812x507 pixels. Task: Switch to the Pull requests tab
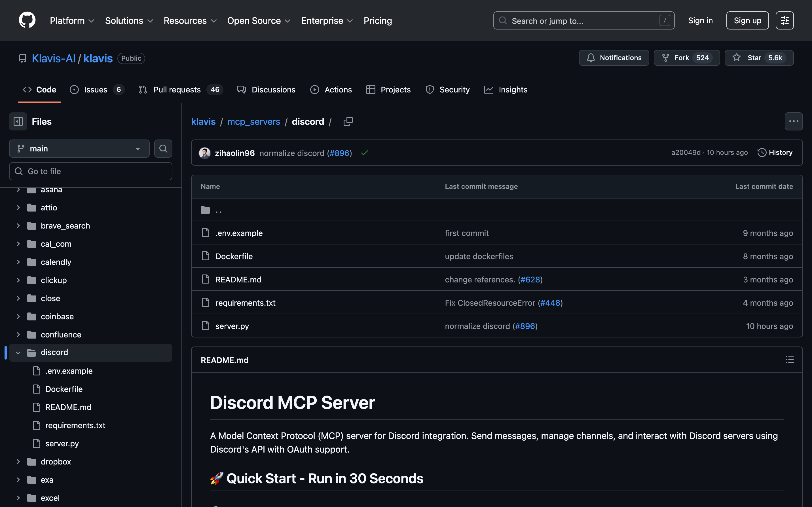(177, 90)
